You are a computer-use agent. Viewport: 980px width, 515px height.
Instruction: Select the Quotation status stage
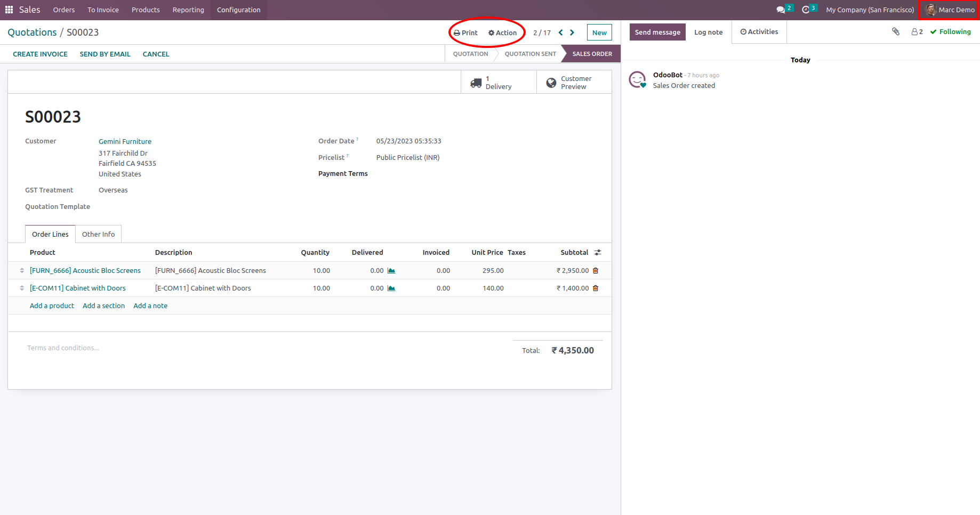click(470, 54)
